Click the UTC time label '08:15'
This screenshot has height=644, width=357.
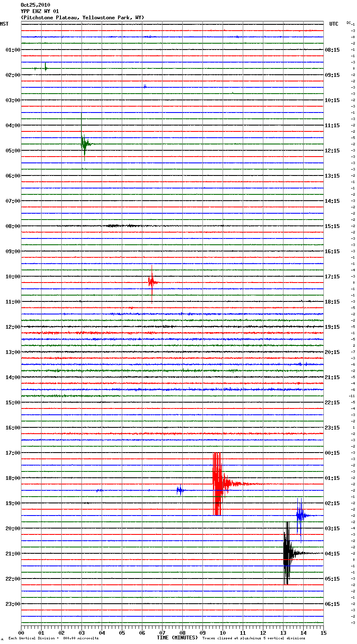(x=332, y=50)
